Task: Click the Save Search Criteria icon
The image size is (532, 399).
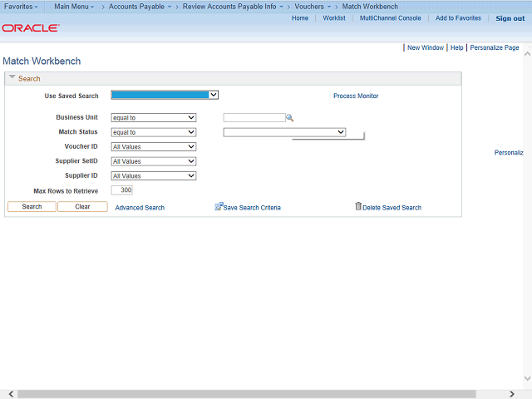Action: click(219, 206)
